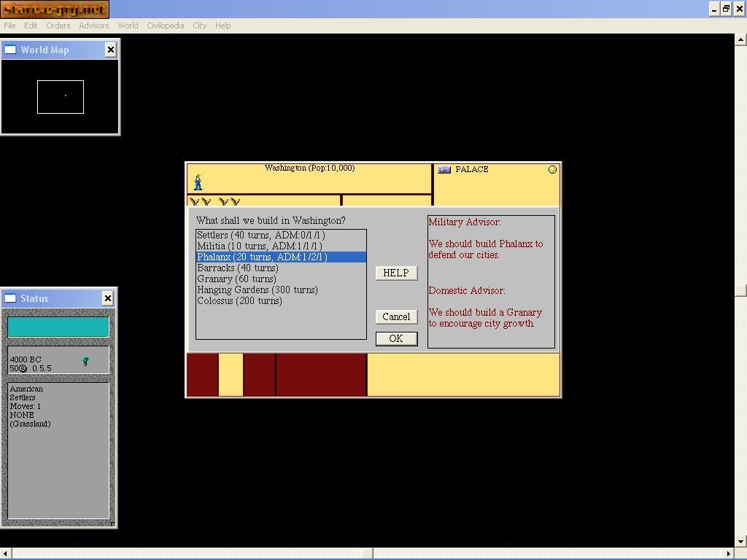747x560 pixels.
Task: Minimize the game window
Action: [x=714, y=9]
